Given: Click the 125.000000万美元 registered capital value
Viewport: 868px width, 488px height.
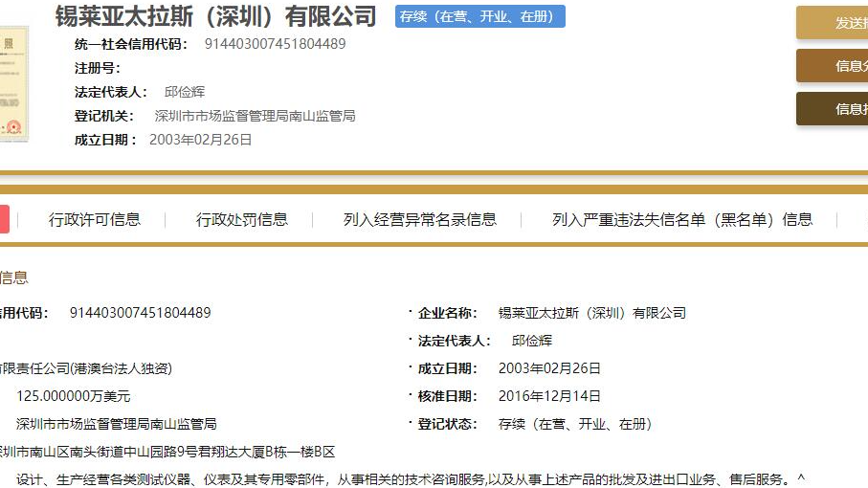Looking at the screenshot, I should click(x=73, y=396).
